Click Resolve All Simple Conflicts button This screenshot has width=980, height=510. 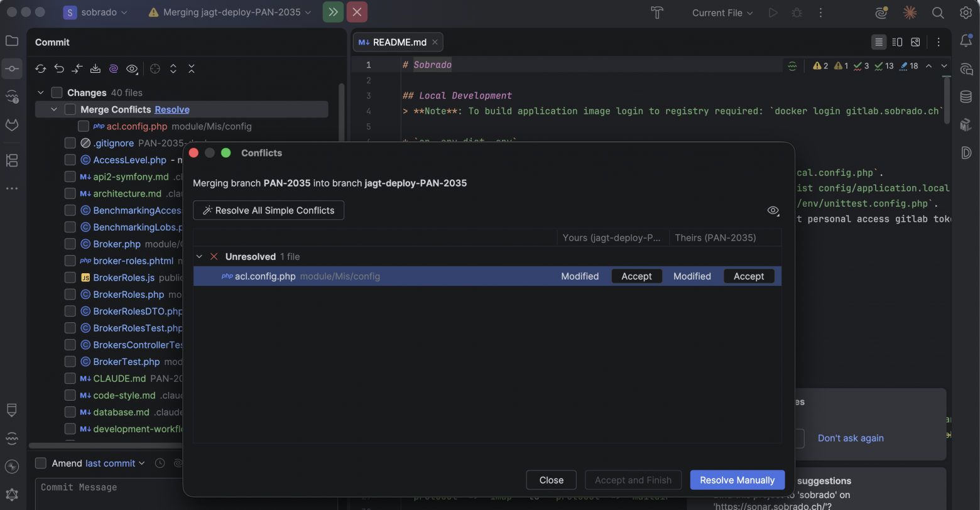[x=268, y=210]
